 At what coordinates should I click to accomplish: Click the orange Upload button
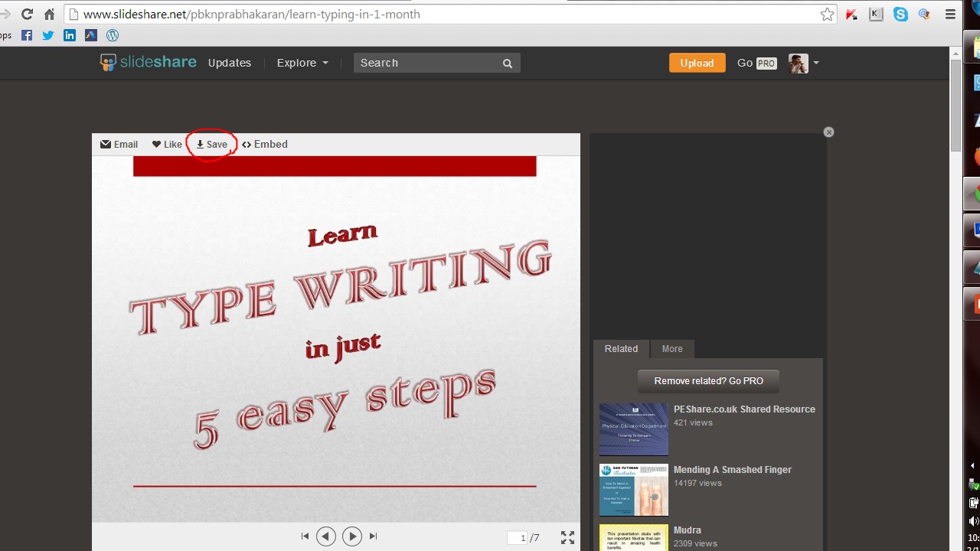697,63
